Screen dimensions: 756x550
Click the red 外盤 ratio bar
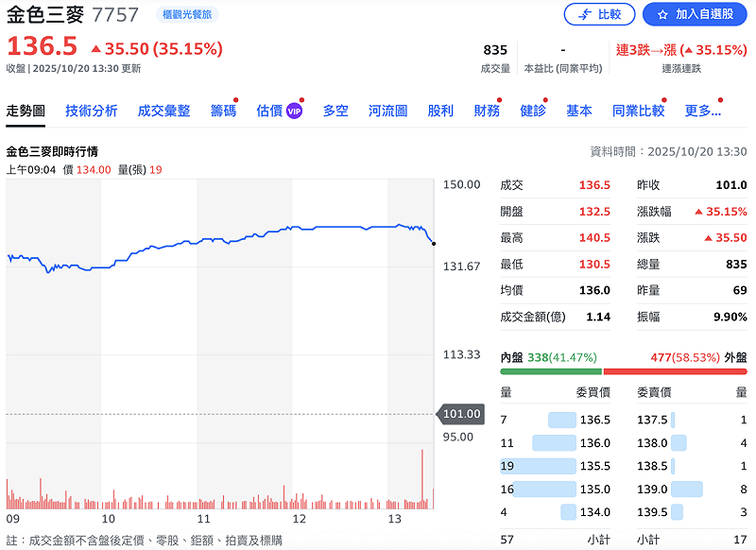[674, 371]
